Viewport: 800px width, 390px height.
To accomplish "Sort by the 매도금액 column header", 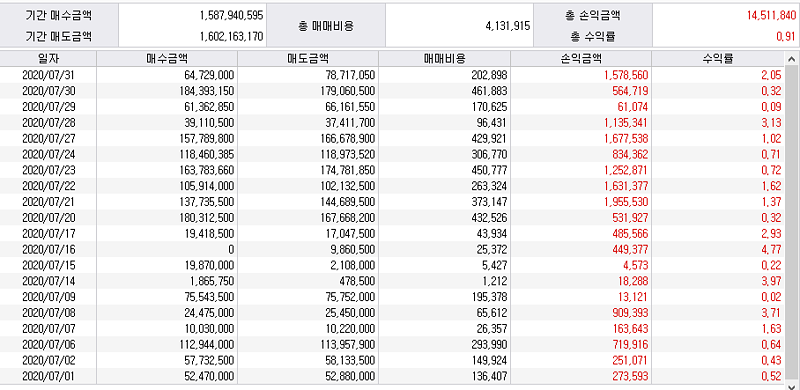I will coord(308,58).
